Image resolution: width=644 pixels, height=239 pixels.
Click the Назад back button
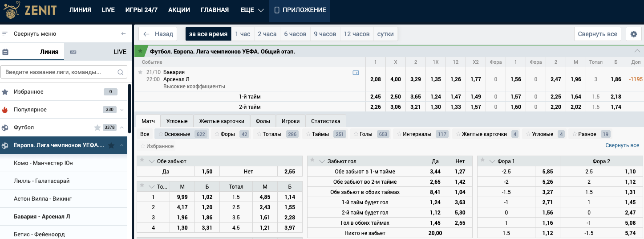[x=158, y=34]
